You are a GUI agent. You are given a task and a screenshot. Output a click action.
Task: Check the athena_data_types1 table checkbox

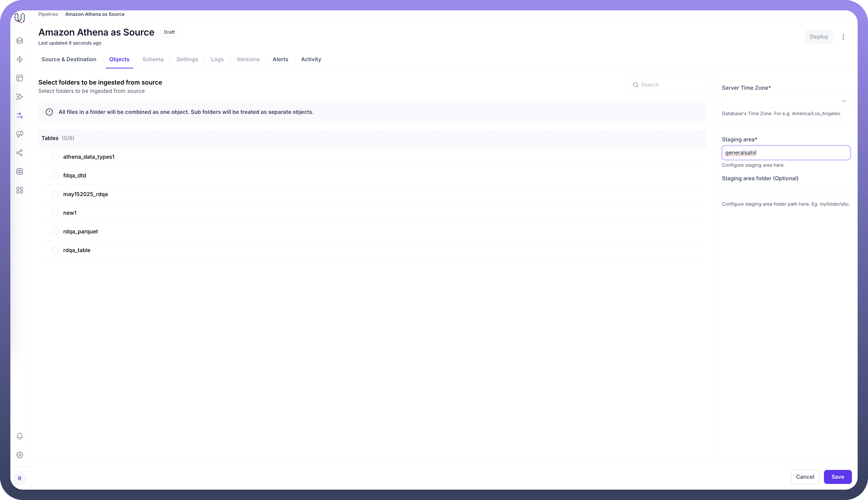pos(55,157)
